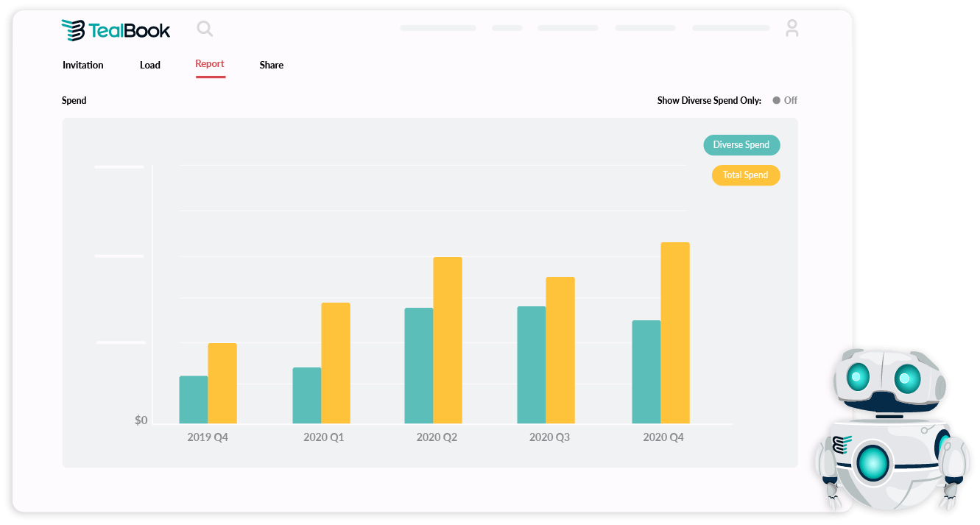Switch to the Load tab
This screenshot has height=525, width=980.
coord(150,65)
